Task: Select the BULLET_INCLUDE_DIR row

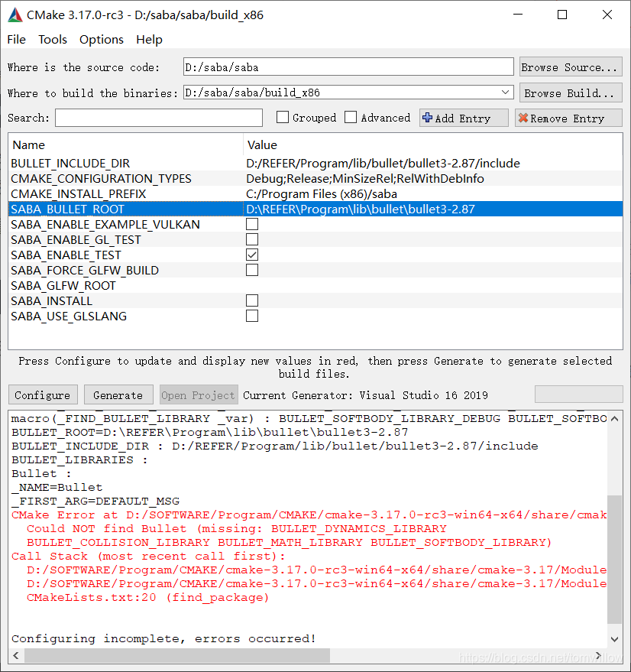Action: (315, 164)
